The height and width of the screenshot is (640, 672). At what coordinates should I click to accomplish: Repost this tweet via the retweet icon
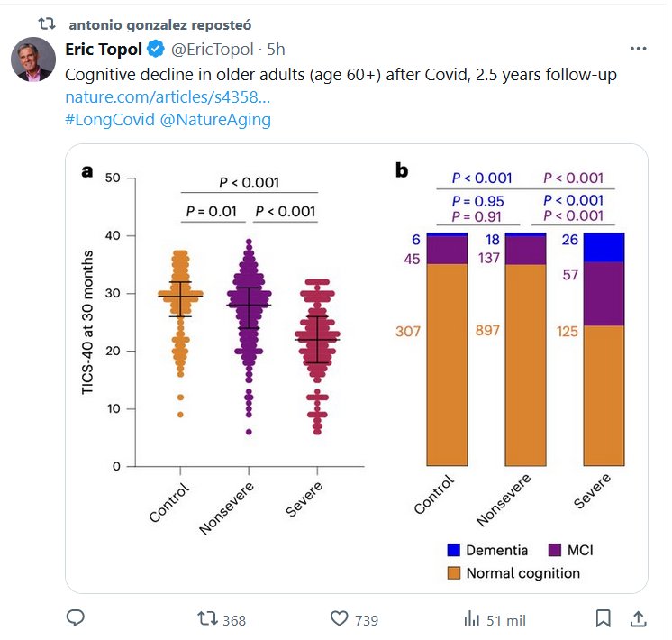tap(207, 619)
